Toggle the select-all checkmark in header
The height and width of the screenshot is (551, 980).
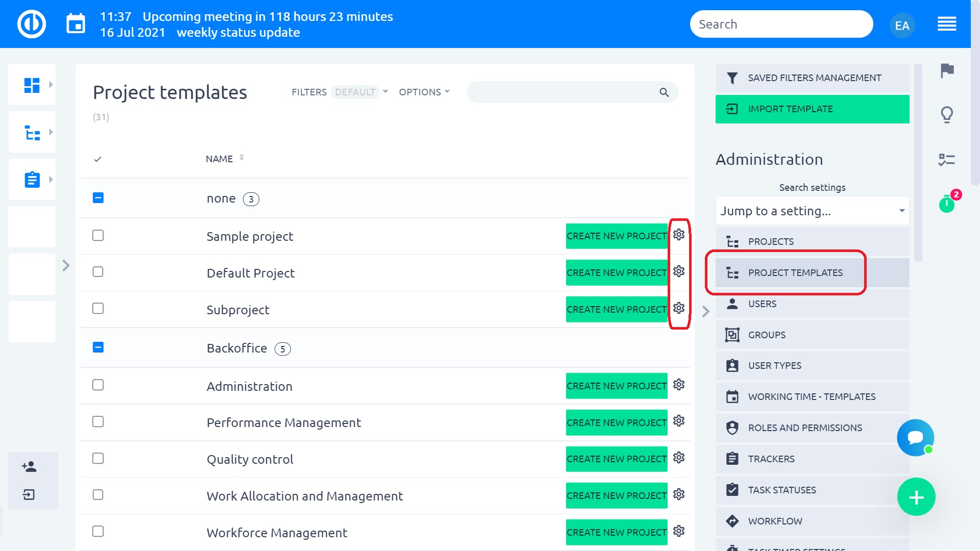98,159
